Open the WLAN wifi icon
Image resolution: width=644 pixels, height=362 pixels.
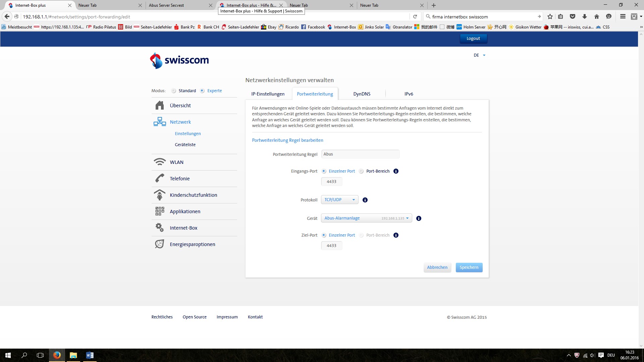click(160, 162)
